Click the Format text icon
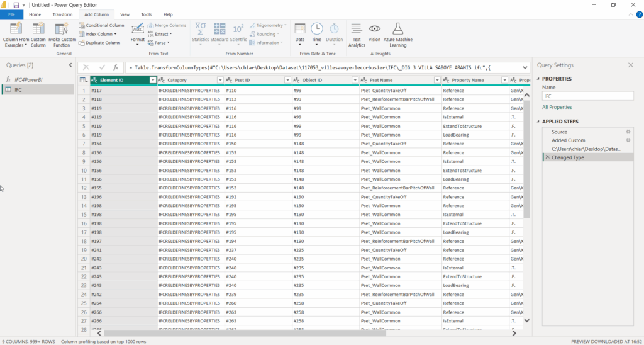This screenshot has width=644, height=345. (x=137, y=29)
